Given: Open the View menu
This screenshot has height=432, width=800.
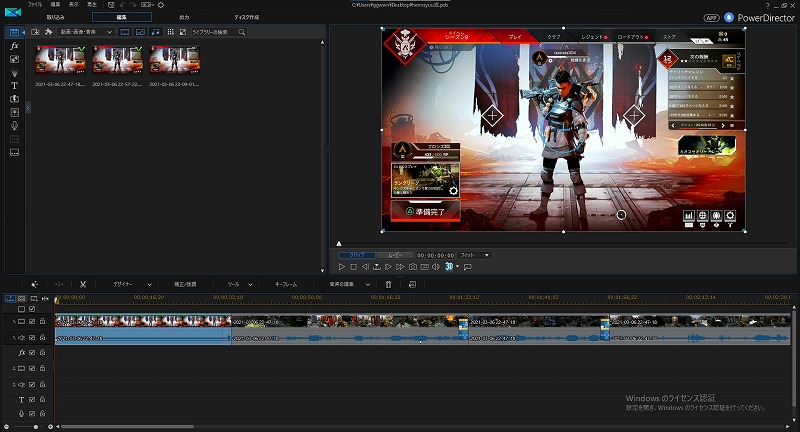Looking at the screenshot, I should [x=73, y=5].
